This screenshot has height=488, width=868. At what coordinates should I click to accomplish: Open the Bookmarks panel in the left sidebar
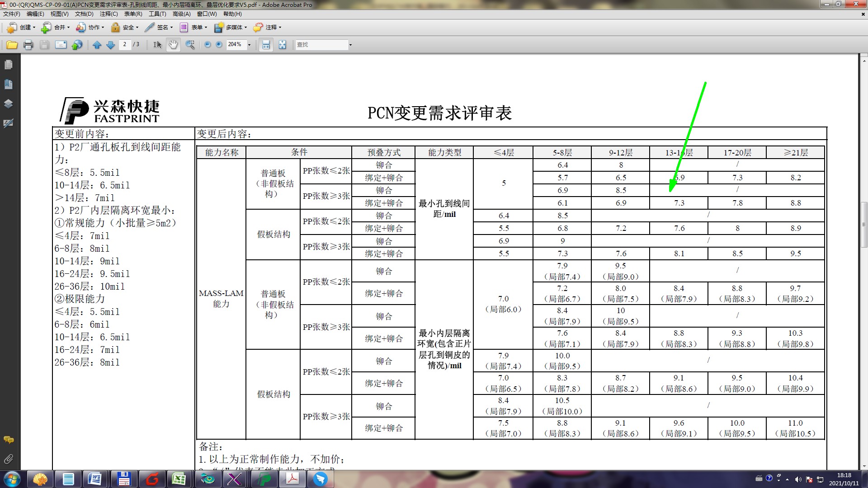tap(8, 84)
